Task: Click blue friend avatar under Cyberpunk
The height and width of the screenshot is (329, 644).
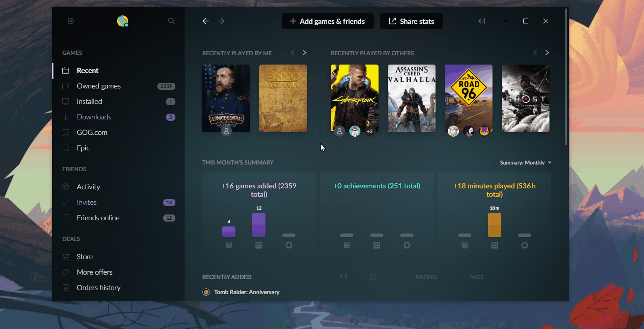Action: pyautogui.click(x=355, y=131)
